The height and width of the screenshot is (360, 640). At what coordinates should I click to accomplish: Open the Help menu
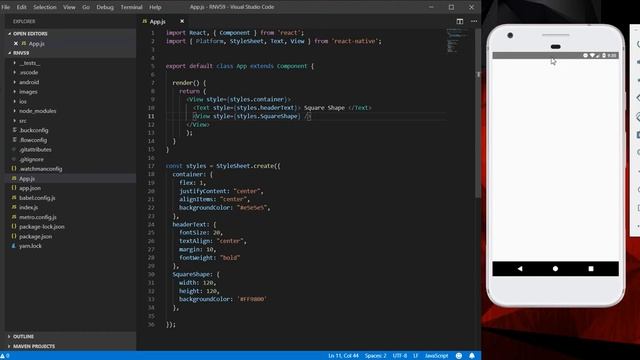[x=155, y=7]
